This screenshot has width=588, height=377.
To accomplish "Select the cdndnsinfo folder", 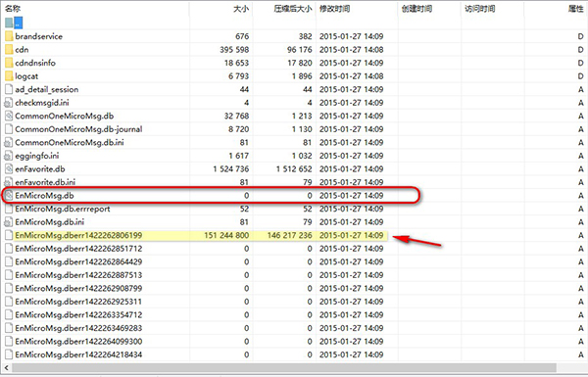I will point(35,63).
